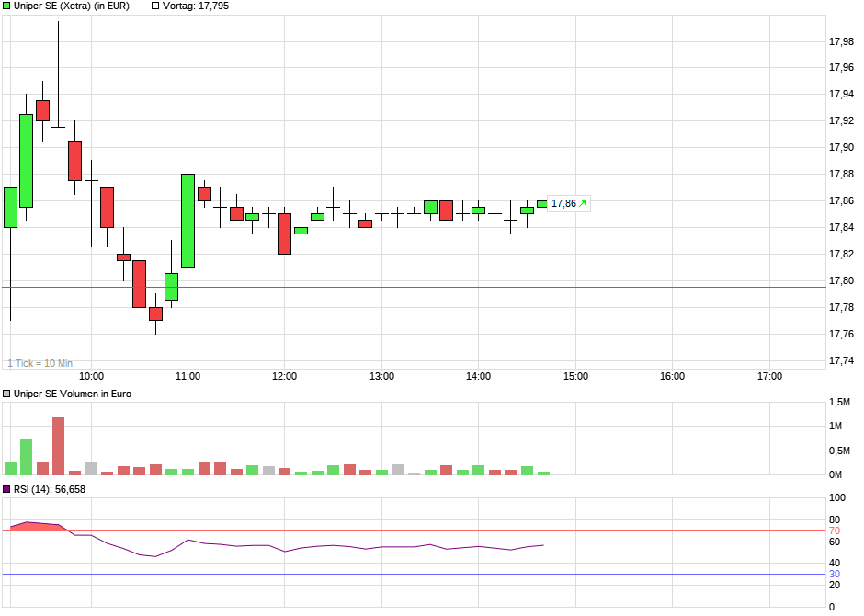This screenshot has width=864, height=616.
Task: Click the gray Volumen legend square
Action: click(x=6, y=394)
